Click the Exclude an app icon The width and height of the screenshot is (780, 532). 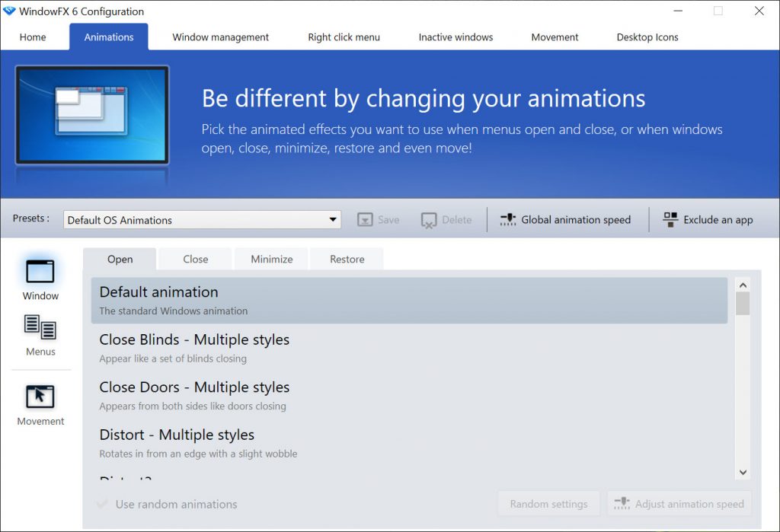[670, 220]
